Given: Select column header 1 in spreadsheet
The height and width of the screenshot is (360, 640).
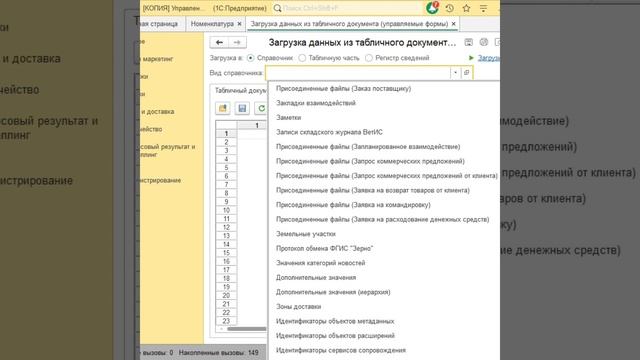Looking at the screenshot, I should coord(257,125).
